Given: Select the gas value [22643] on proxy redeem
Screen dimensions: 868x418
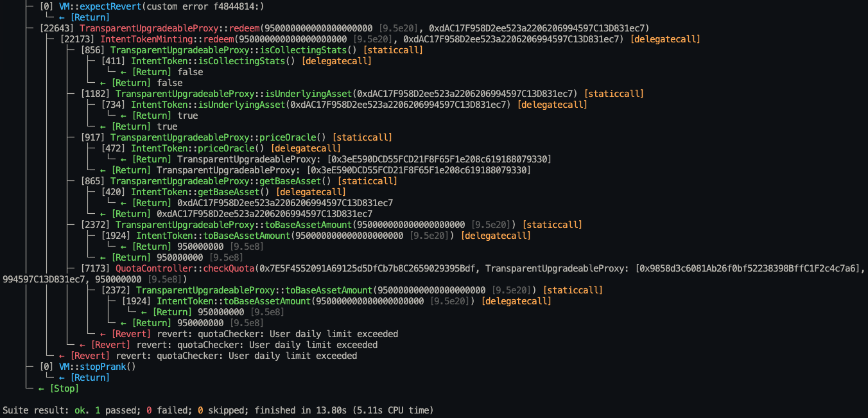Looking at the screenshot, I should pos(56,28).
